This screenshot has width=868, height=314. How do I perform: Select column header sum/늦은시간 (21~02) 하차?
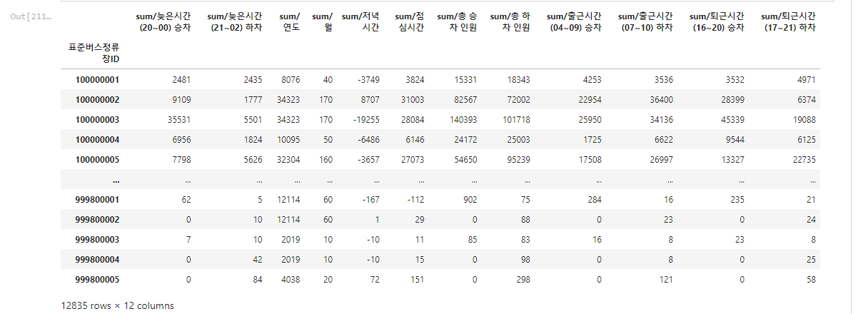coord(234,22)
